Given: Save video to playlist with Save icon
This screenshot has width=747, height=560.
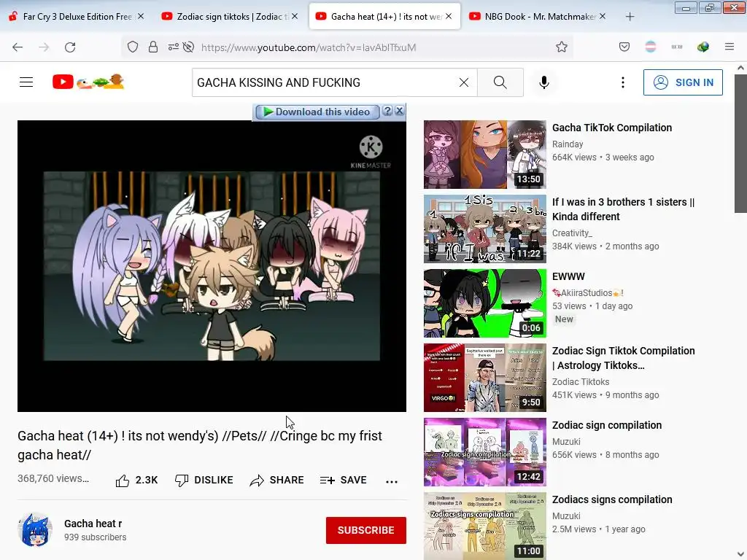Looking at the screenshot, I should pyautogui.click(x=328, y=481).
